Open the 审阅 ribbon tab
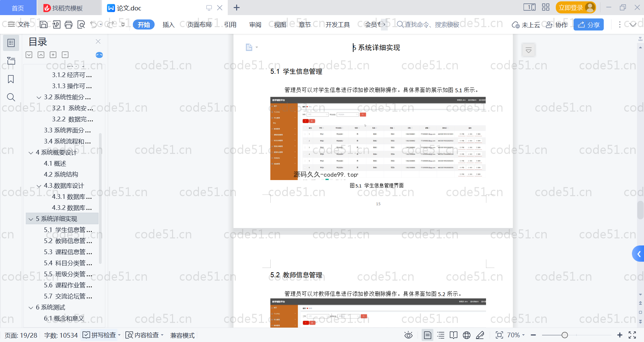 click(x=255, y=24)
